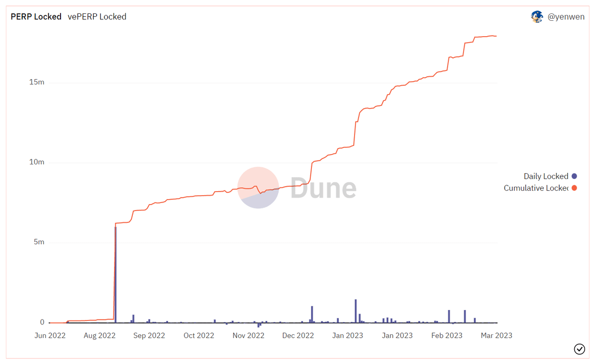The image size is (595, 364).
Task: Click the 15m y-axis label
Action: pyautogui.click(x=37, y=82)
